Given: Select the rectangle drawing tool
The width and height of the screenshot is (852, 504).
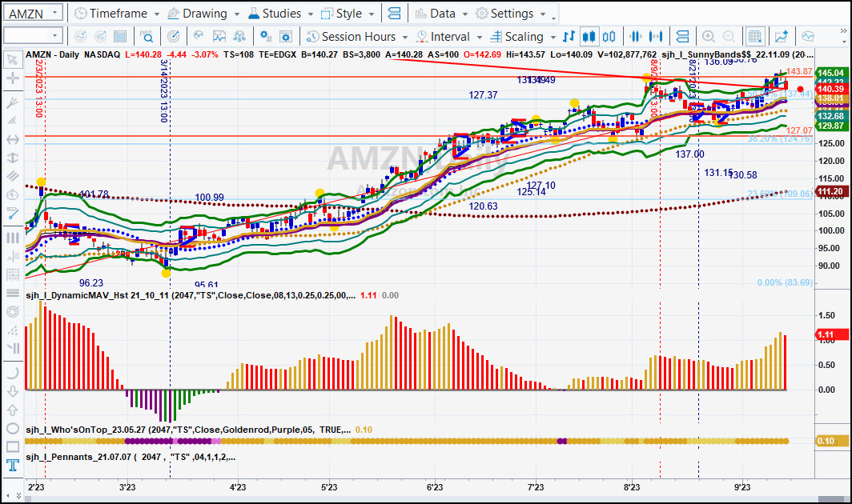Looking at the screenshot, I should coord(12,447).
